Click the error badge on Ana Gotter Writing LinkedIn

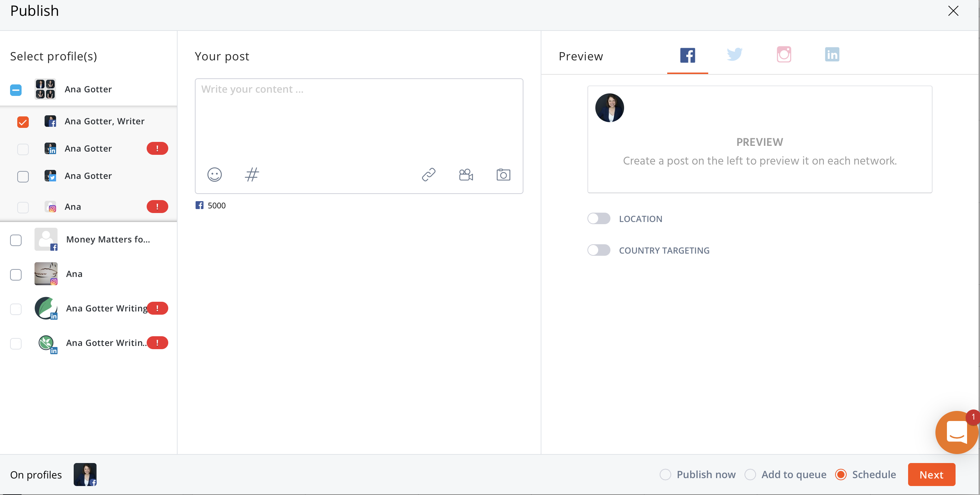[157, 308]
